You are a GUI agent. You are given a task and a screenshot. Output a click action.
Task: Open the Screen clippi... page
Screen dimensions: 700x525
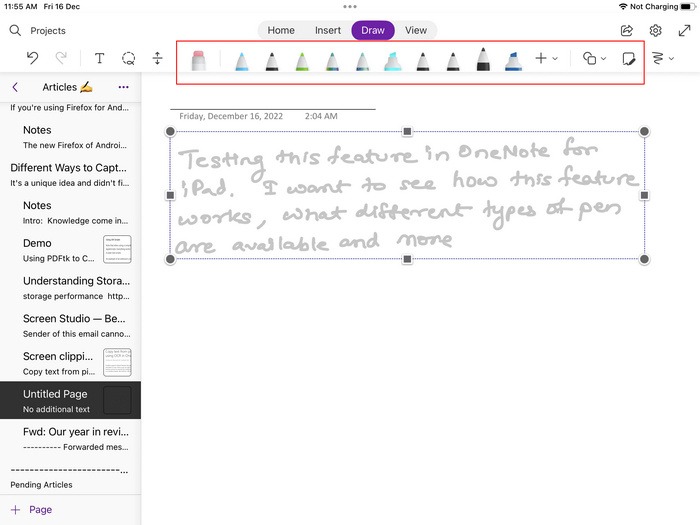tap(70, 363)
